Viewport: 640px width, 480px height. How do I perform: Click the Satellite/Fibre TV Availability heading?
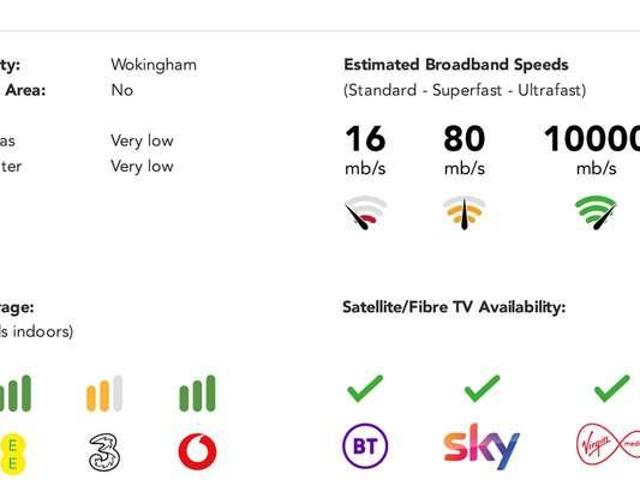coord(453,306)
